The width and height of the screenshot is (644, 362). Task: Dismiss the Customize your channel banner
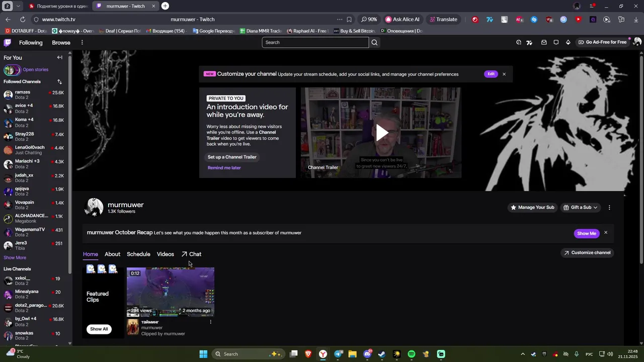(x=504, y=74)
